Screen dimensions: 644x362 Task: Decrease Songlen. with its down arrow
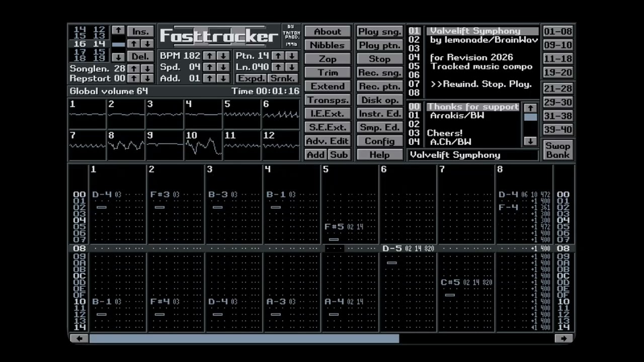tap(147, 68)
